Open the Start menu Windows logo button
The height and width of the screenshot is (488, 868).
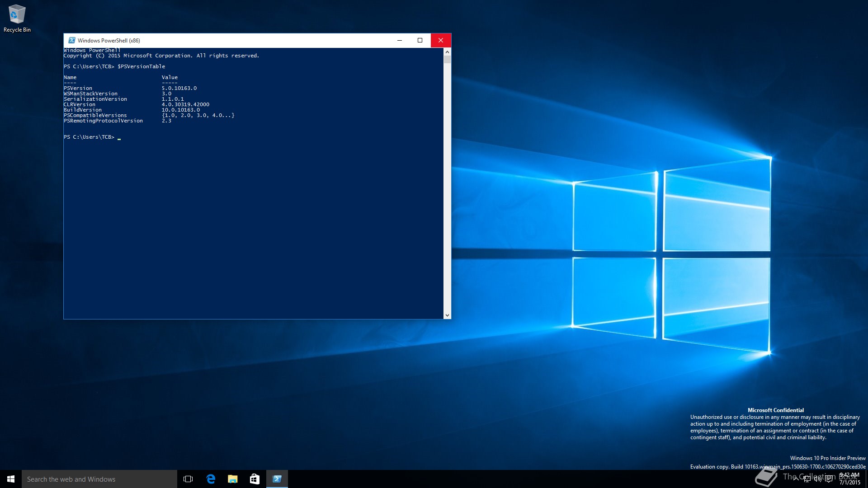pos(11,479)
